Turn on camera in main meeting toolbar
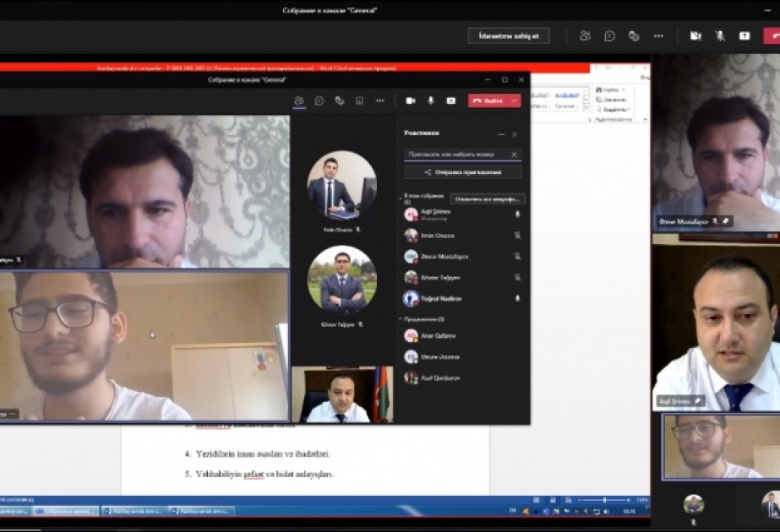Viewport: 780px width, 532px height. (695, 35)
